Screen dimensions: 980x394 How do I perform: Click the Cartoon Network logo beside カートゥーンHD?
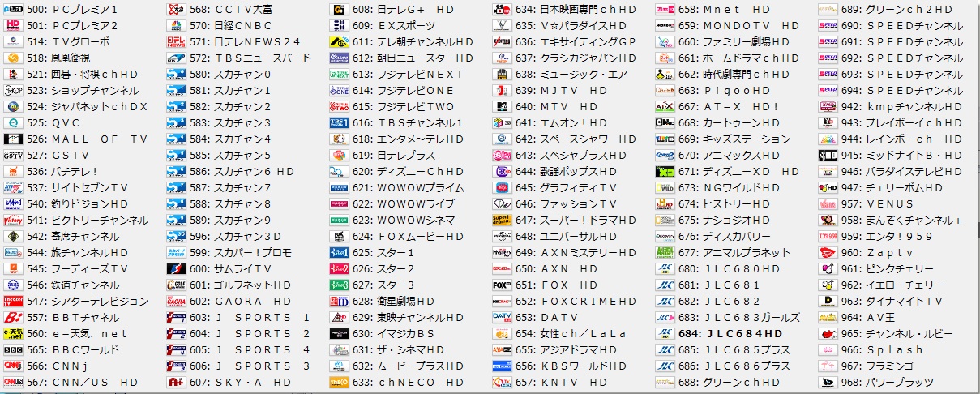[x=665, y=122]
